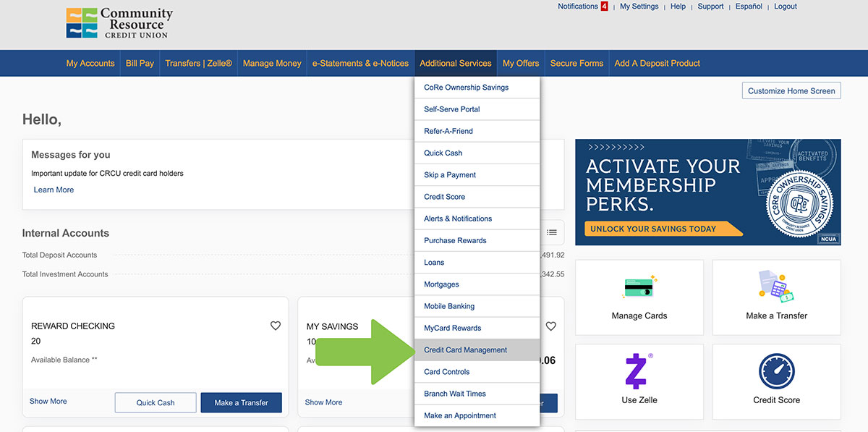The width and height of the screenshot is (868, 432).
Task: Open the Manage Money menu
Action: click(x=272, y=64)
